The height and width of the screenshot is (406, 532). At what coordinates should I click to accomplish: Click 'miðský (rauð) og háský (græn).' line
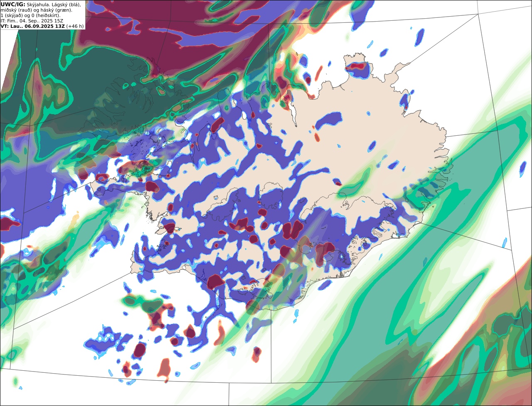(x=36, y=10)
